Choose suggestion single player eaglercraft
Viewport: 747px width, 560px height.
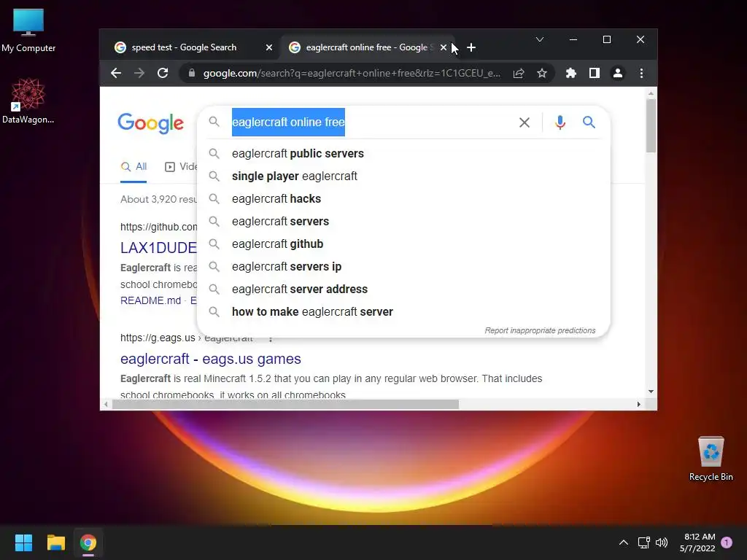coord(403,176)
